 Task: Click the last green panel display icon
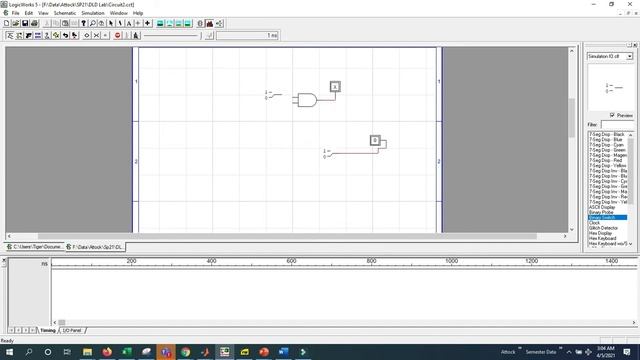click(x=187, y=24)
